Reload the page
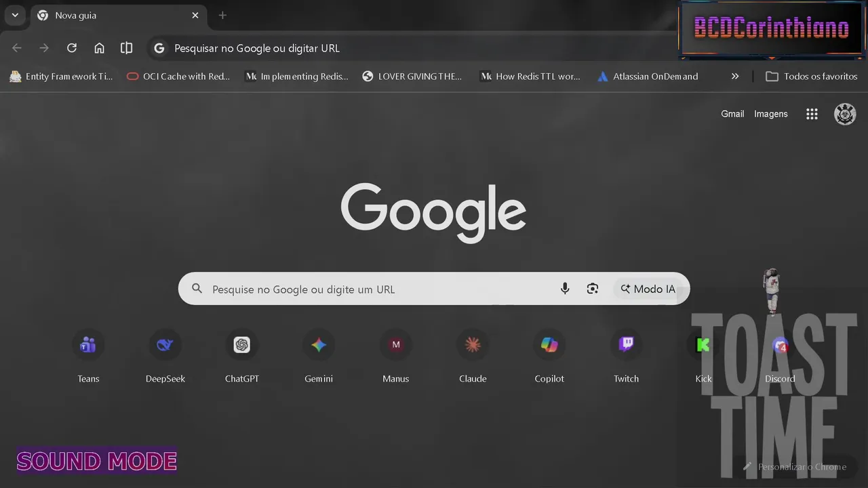Screen dimensions: 868x488 coord(72,48)
